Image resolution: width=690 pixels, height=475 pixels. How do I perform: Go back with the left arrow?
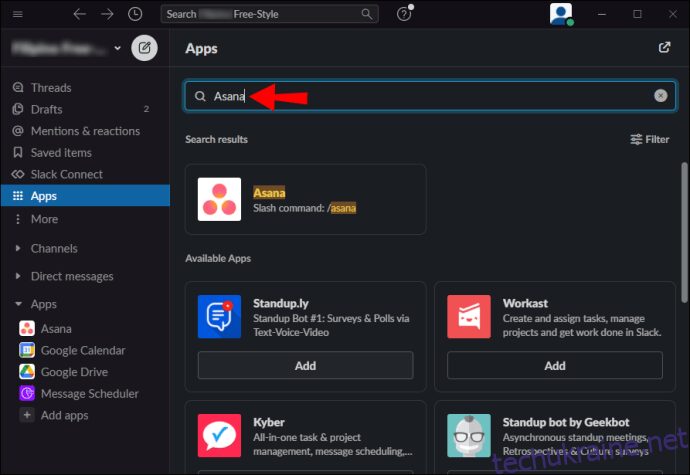(x=80, y=14)
